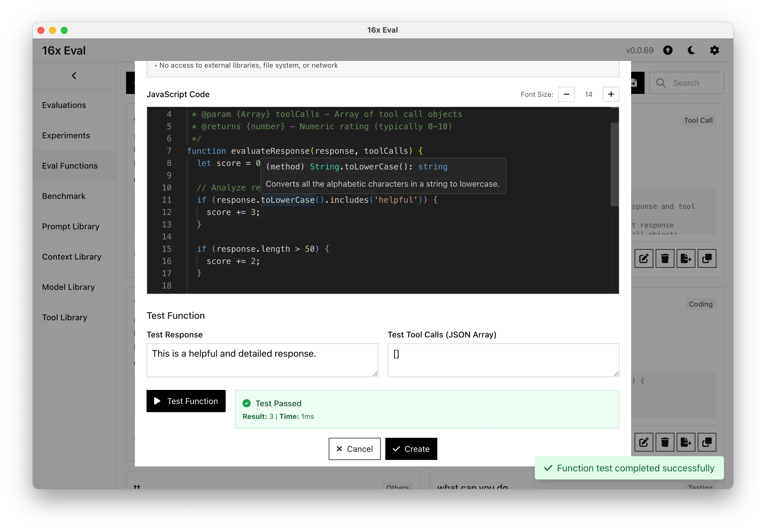Decrease font size with minus button

coord(566,94)
